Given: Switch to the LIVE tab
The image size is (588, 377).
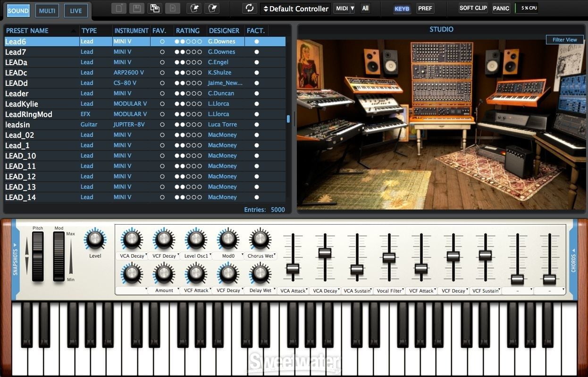Looking at the screenshot, I should (x=76, y=10).
